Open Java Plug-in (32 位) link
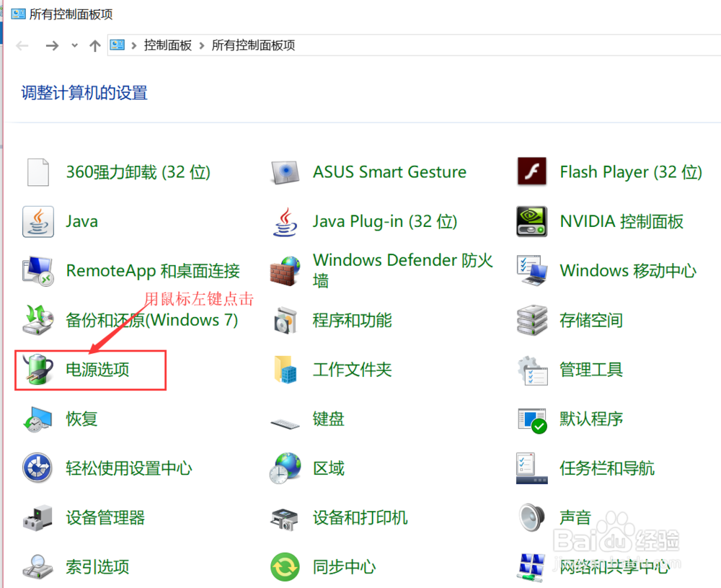This screenshot has height=588, width=721. 385,221
